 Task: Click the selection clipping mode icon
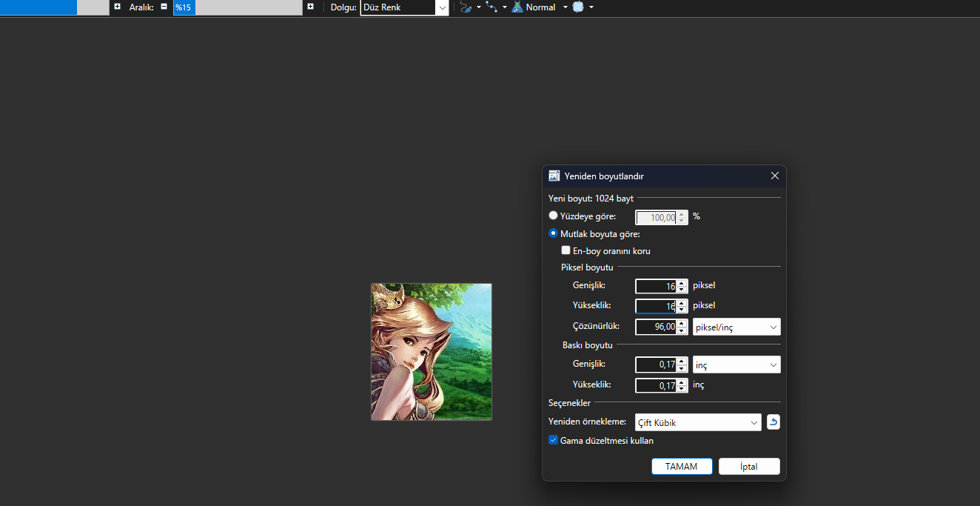coord(578,7)
